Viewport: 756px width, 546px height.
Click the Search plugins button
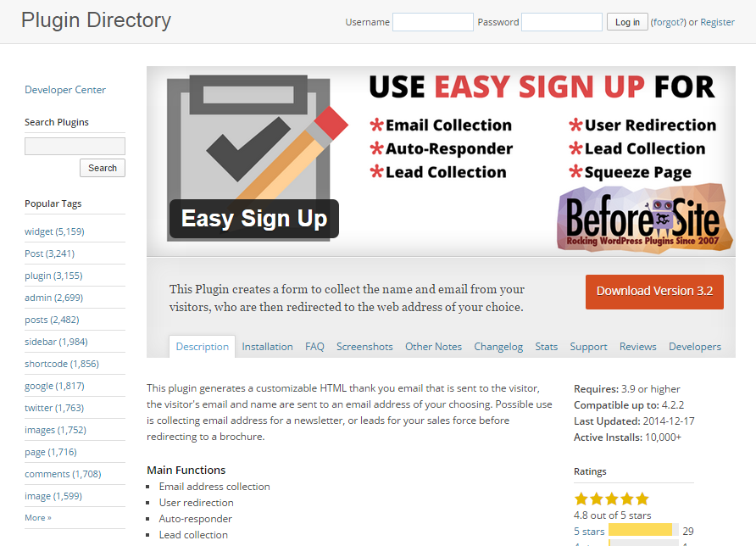click(x=103, y=168)
